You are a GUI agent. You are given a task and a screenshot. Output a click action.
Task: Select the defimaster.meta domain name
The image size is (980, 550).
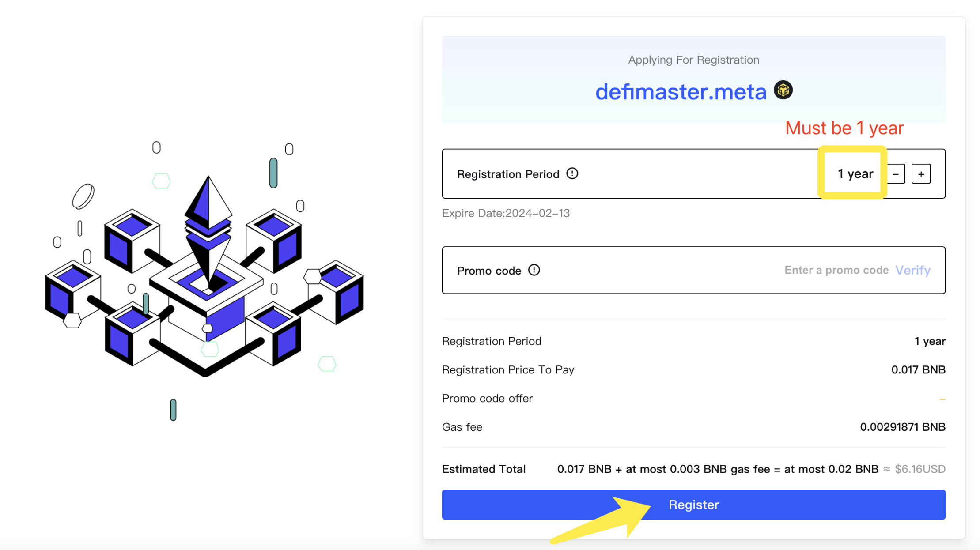681,92
